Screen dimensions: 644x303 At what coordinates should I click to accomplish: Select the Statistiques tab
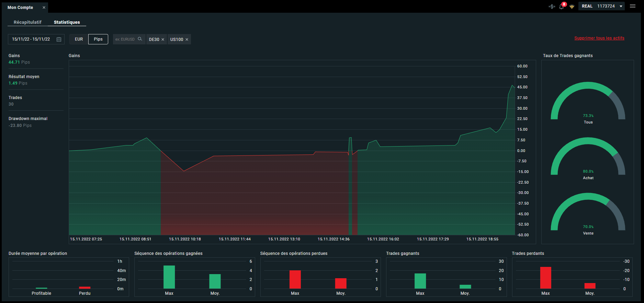[67, 22]
